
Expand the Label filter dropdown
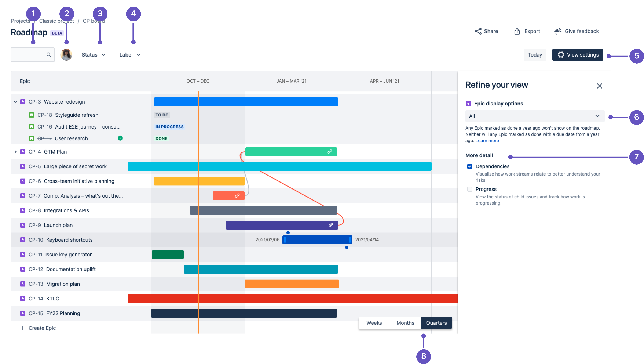click(130, 54)
